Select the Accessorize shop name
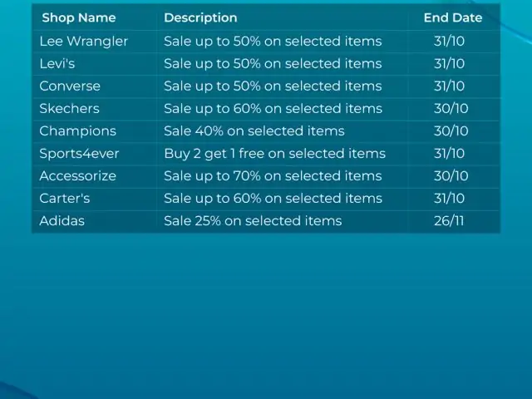Image resolution: width=532 pixels, height=399 pixels. coord(77,176)
